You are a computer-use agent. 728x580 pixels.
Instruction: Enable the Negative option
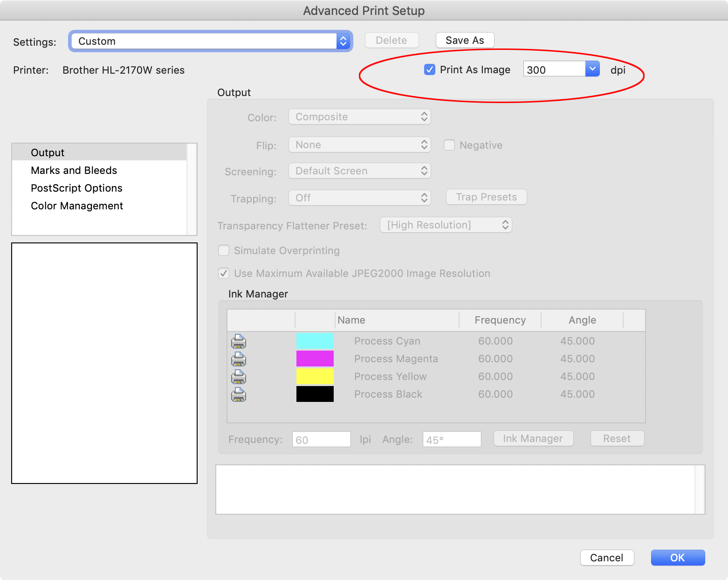(x=449, y=145)
